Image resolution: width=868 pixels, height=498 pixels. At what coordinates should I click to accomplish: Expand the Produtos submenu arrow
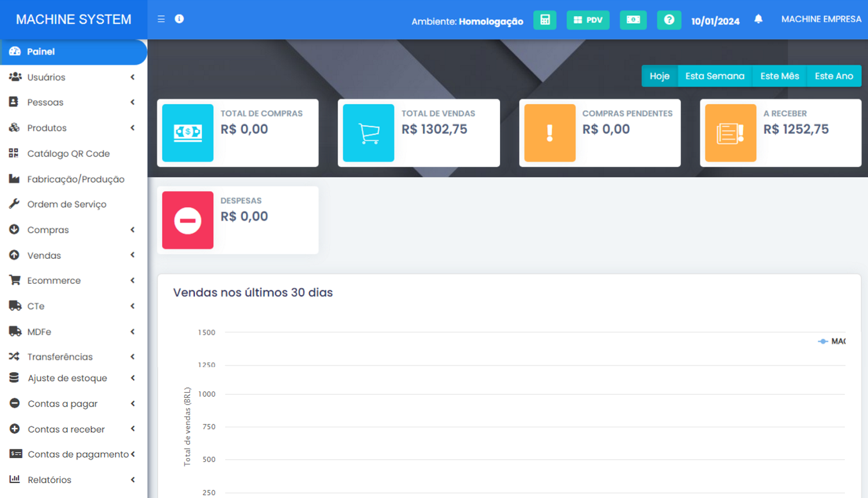pyautogui.click(x=133, y=128)
